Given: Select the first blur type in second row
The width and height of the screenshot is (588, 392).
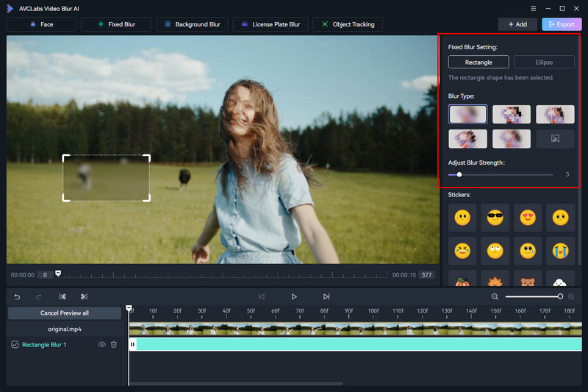Looking at the screenshot, I should coord(467,139).
